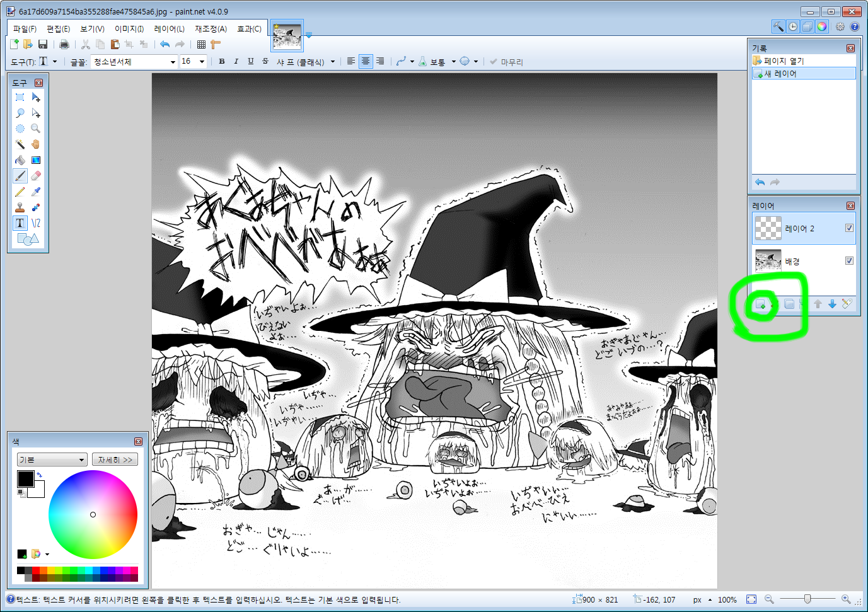
Task: Pick the Pencil tool
Action: (20, 192)
